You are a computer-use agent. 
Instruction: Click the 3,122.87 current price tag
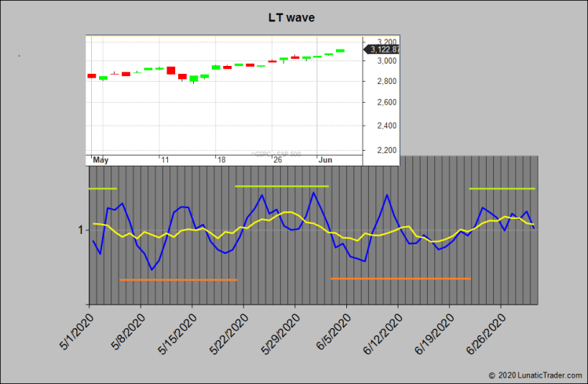pyautogui.click(x=384, y=49)
